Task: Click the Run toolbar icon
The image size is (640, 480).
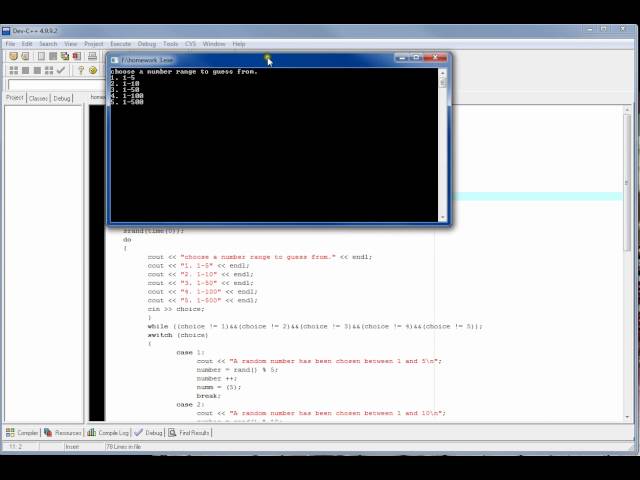Action: [x=25, y=70]
